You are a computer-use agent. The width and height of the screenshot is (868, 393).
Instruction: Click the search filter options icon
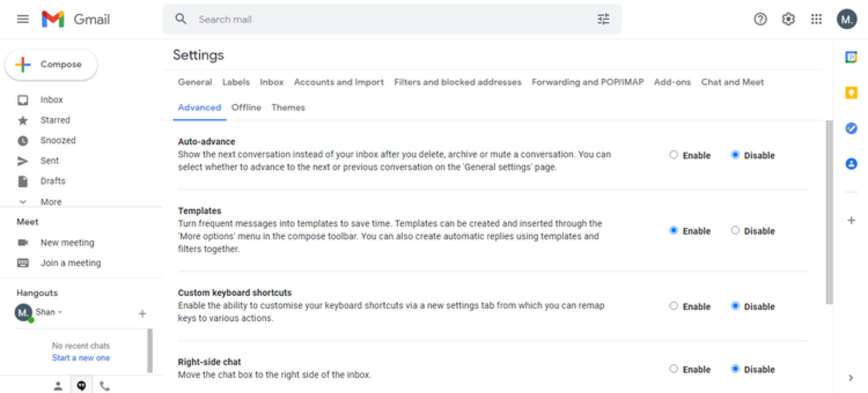pyautogui.click(x=603, y=19)
